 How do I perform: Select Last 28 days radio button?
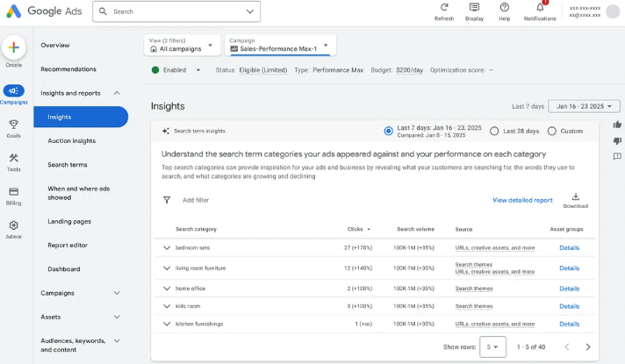tap(494, 131)
